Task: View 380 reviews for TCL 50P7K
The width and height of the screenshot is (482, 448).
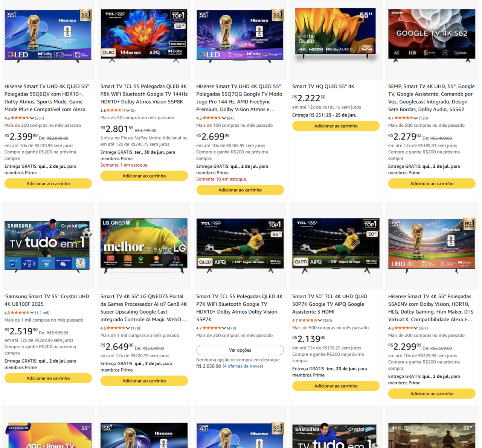Action: (x=327, y=320)
